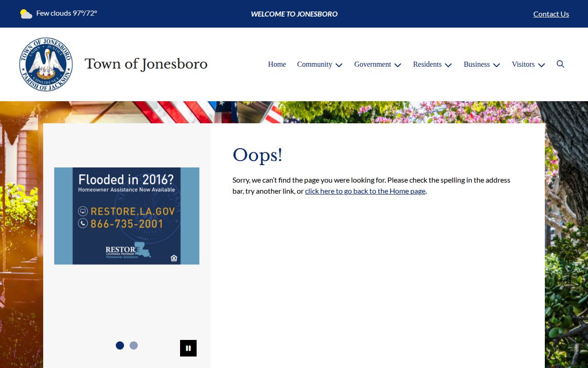Expand the Government menu chevron
588x368 pixels.
398,65
